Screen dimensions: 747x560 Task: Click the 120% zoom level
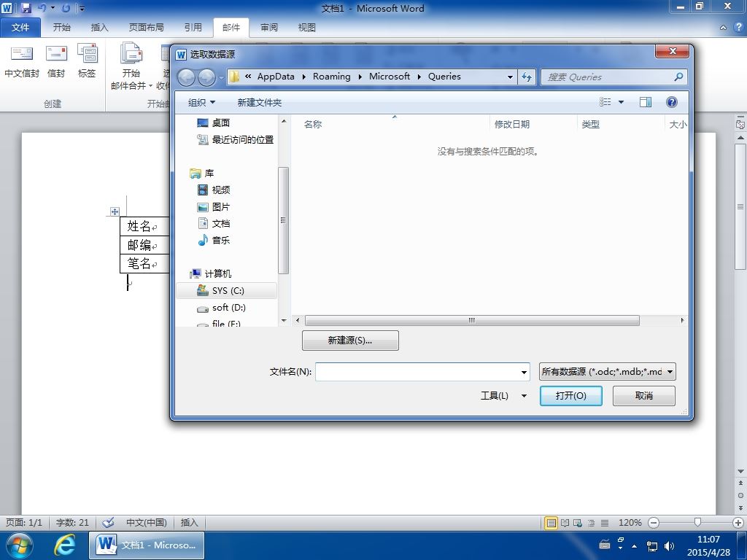[630, 523]
